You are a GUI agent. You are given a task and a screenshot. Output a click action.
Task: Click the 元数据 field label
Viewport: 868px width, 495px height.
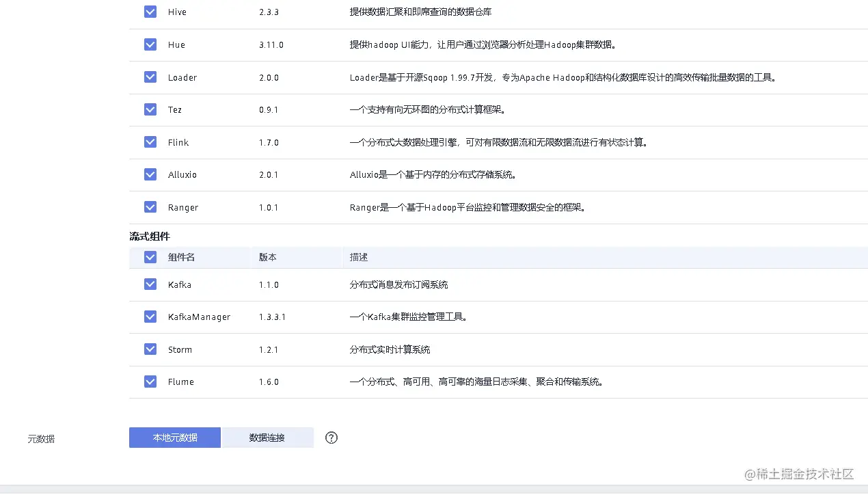[41, 439]
